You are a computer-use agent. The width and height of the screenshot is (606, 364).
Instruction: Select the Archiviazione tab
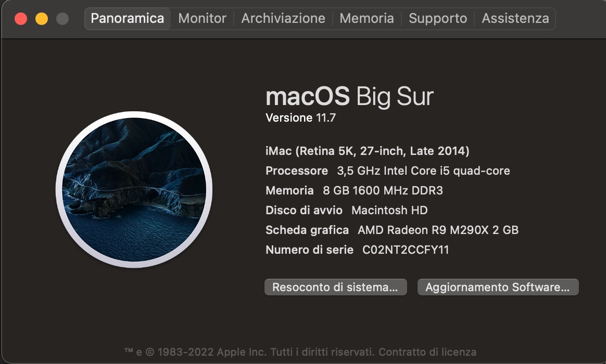tap(283, 19)
